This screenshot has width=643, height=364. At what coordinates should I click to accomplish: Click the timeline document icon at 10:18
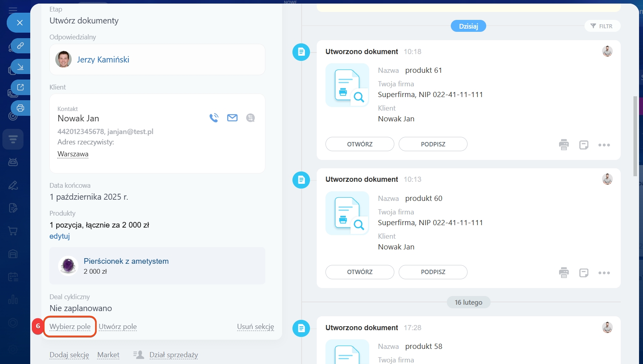301,52
